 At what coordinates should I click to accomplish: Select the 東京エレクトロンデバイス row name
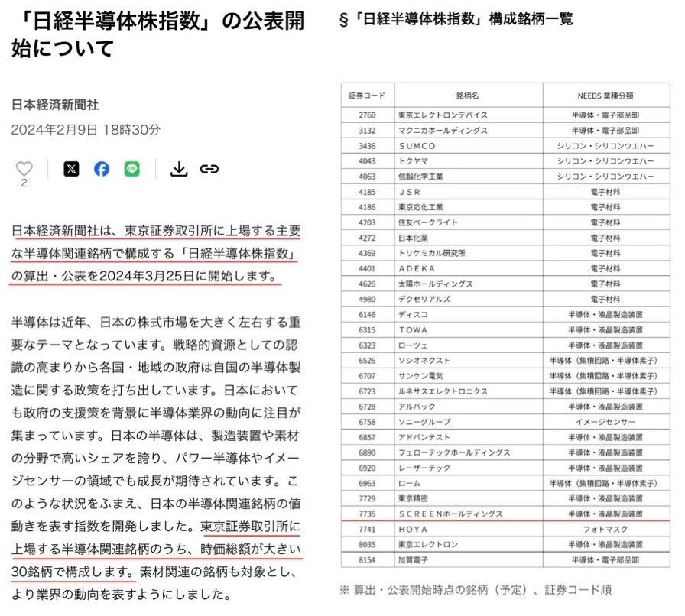click(x=443, y=115)
